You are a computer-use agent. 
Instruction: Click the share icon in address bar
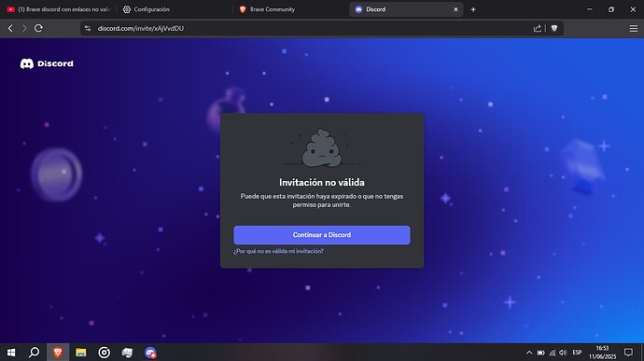(x=537, y=28)
